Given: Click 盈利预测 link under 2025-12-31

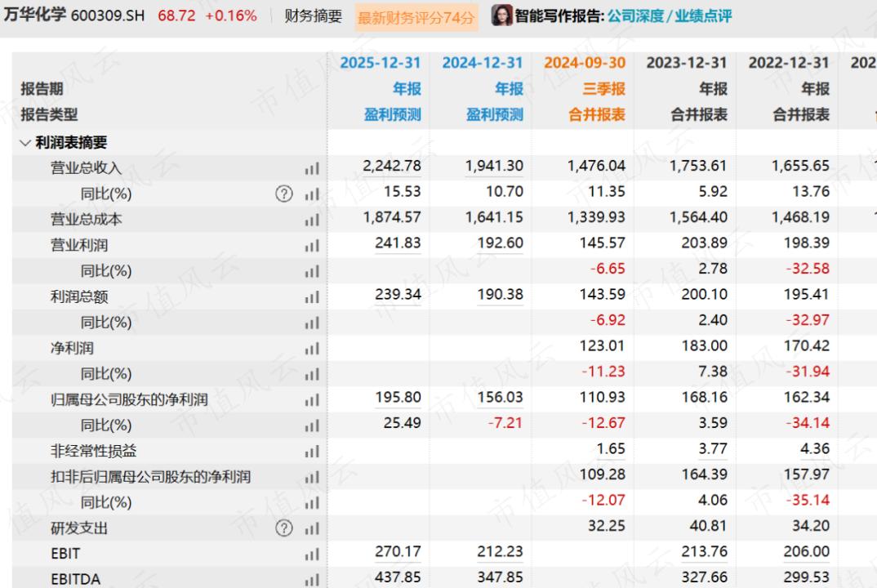Looking at the screenshot, I should click(393, 114).
